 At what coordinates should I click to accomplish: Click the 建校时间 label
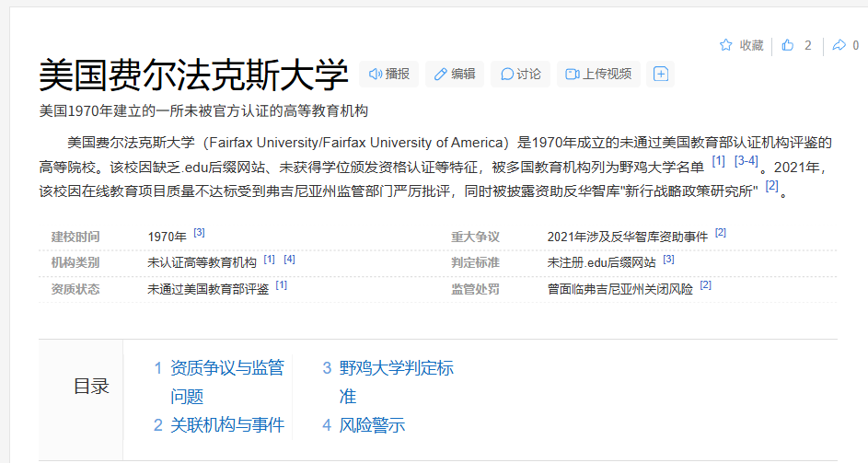coord(75,237)
